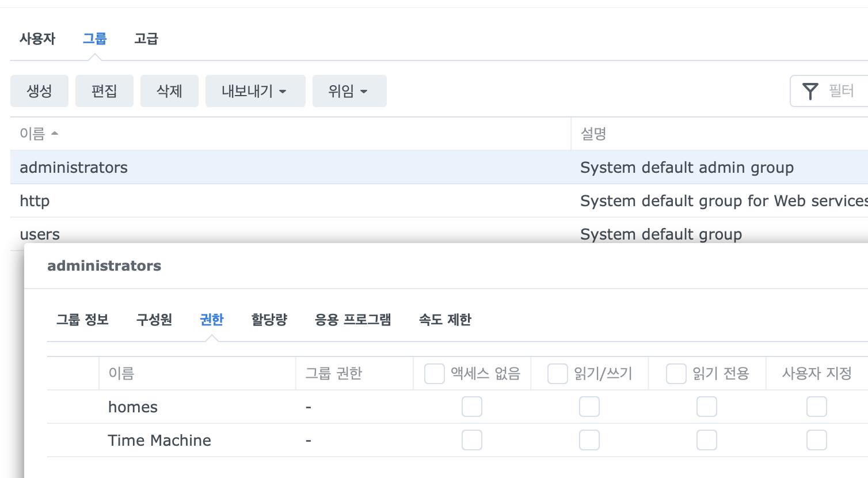Viewport: 868px width, 478px height.
Task: Select the http group row
Action: [288, 201]
